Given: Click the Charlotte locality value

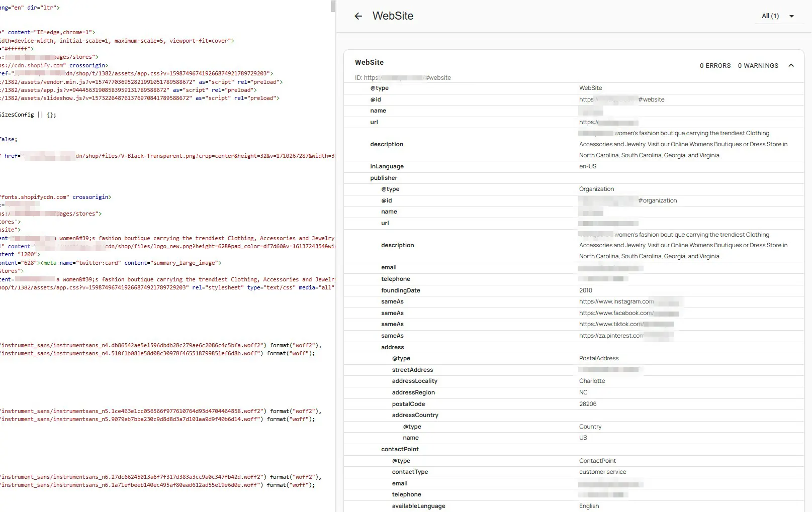Looking at the screenshot, I should pos(592,381).
